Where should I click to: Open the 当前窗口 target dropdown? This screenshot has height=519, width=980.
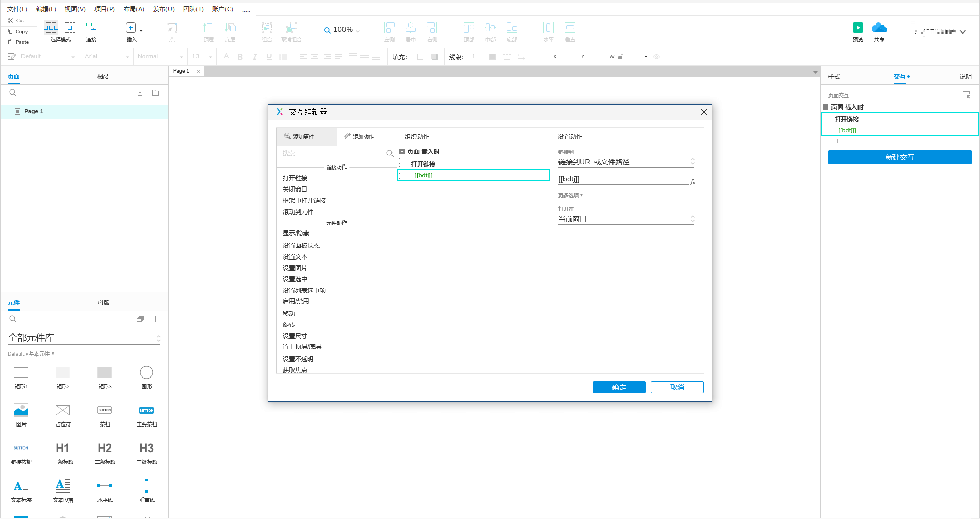[626, 219]
